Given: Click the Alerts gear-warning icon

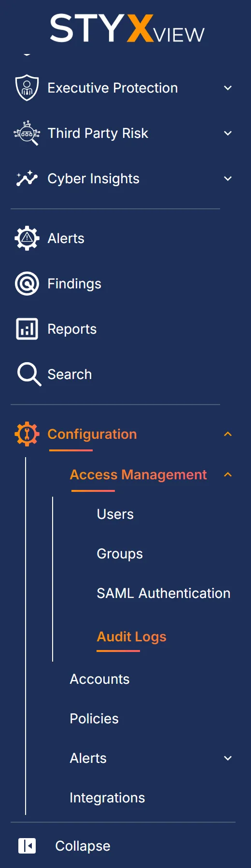Looking at the screenshot, I should [27, 238].
